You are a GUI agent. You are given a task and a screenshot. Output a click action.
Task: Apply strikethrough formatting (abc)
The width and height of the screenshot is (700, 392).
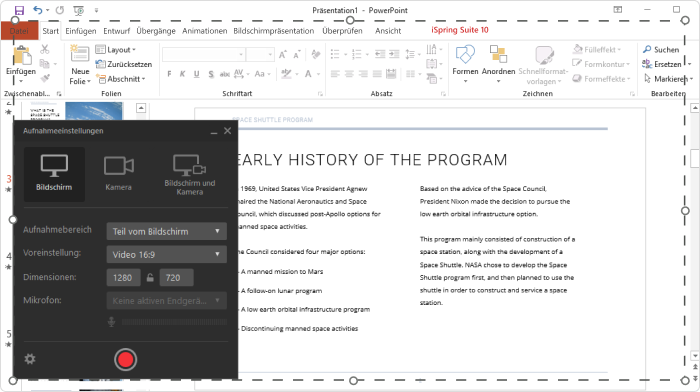[x=225, y=74]
